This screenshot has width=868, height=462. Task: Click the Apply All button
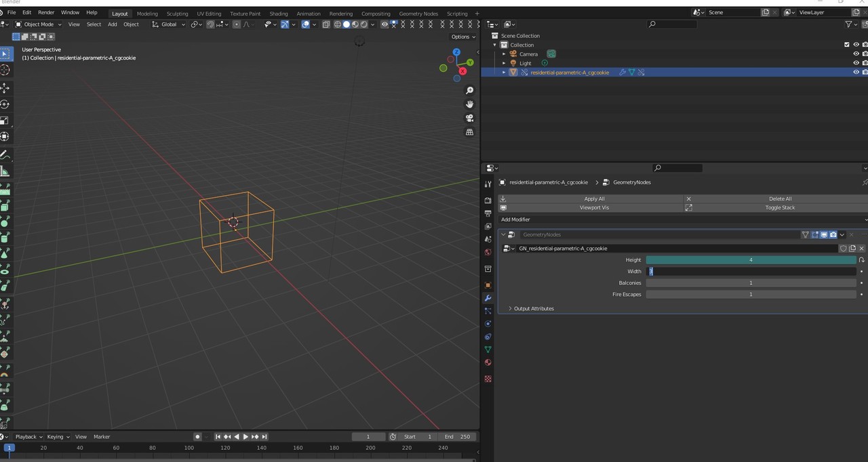(x=594, y=198)
